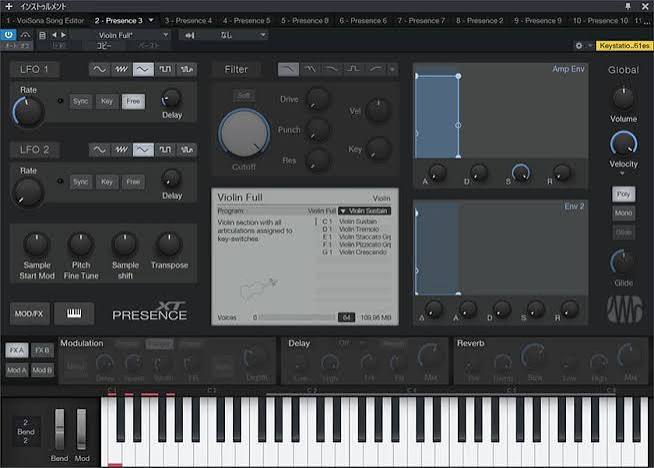
Task: Click the pitch Bend wheel
Action: pyautogui.click(x=60, y=429)
